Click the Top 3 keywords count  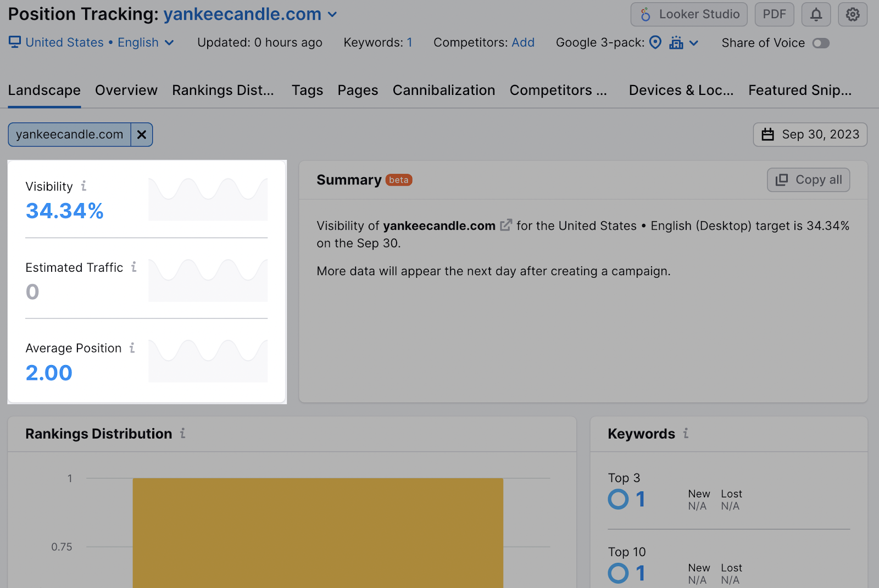640,499
